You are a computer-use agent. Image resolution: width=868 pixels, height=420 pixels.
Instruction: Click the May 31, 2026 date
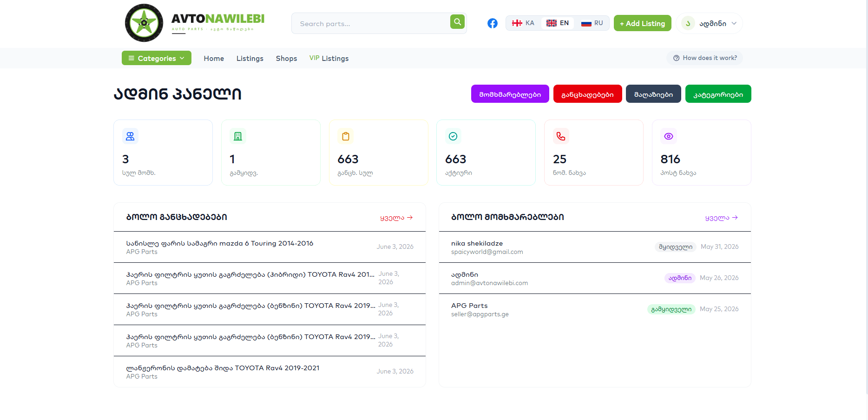pyautogui.click(x=719, y=247)
